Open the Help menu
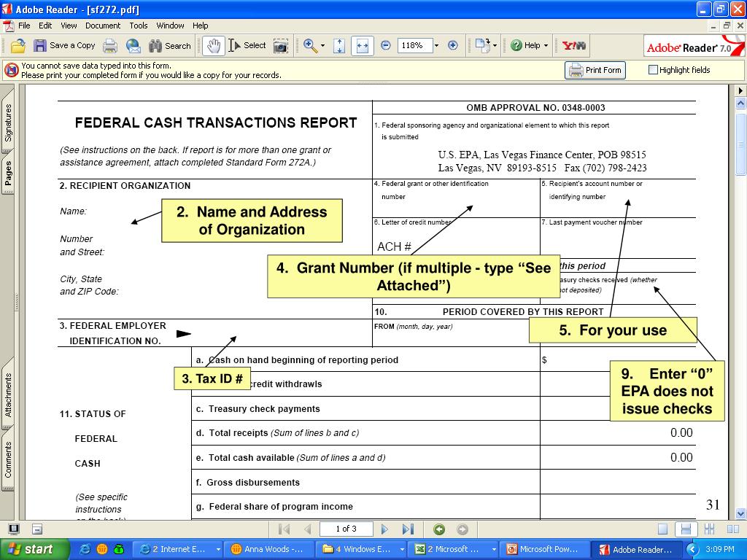This screenshot has width=747, height=560. pyautogui.click(x=200, y=26)
